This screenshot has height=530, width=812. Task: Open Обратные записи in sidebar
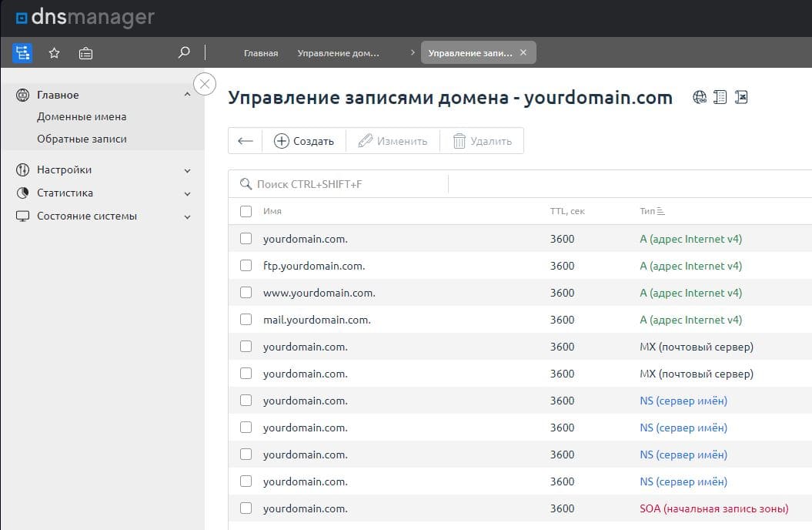[x=82, y=139]
